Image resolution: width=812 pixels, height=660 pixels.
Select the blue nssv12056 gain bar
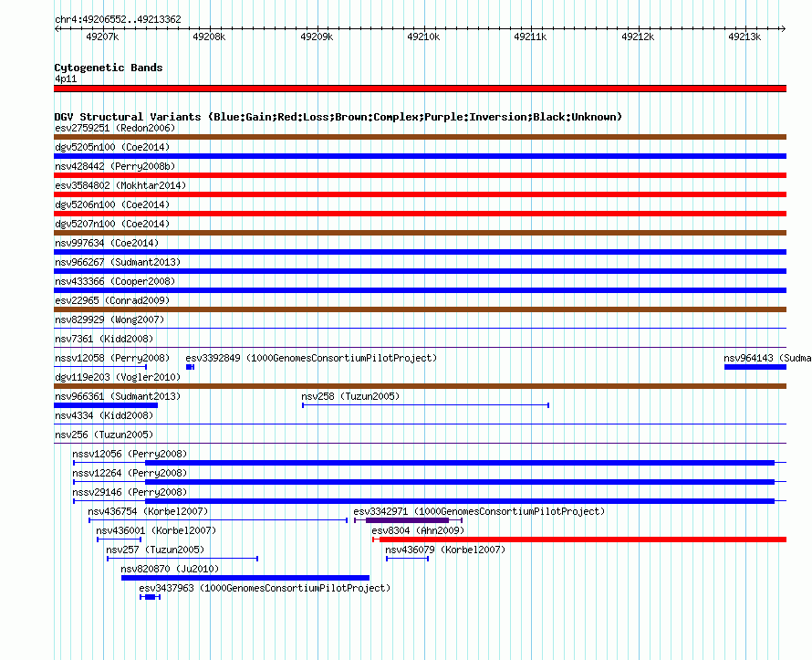tap(460, 463)
